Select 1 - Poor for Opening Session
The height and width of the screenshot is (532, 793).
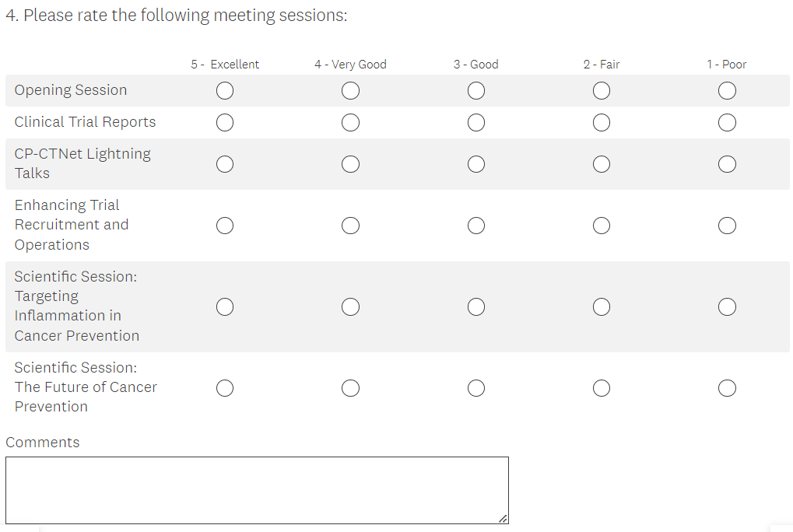click(727, 91)
